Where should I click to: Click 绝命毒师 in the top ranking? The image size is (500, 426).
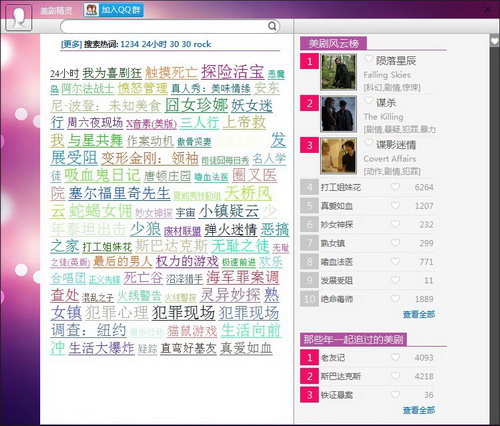coord(337,299)
